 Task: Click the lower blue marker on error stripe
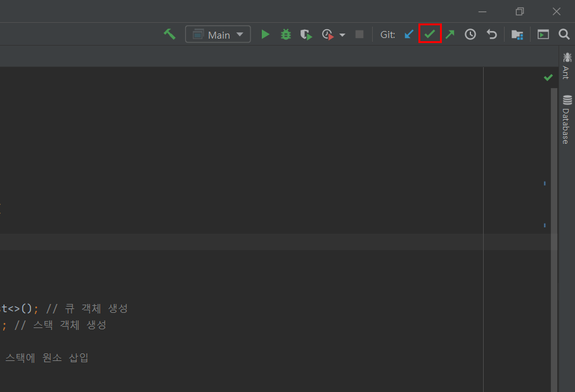pyautogui.click(x=545, y=225)
